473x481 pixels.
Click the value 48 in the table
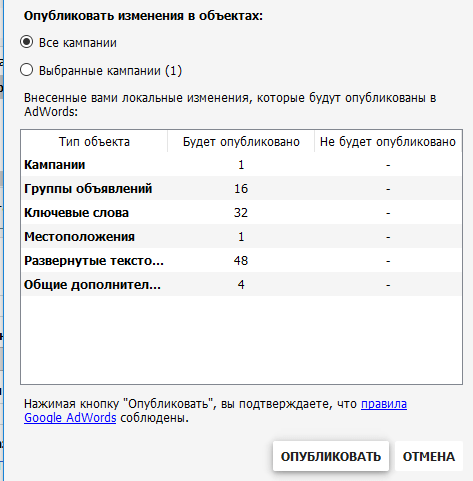241,261
